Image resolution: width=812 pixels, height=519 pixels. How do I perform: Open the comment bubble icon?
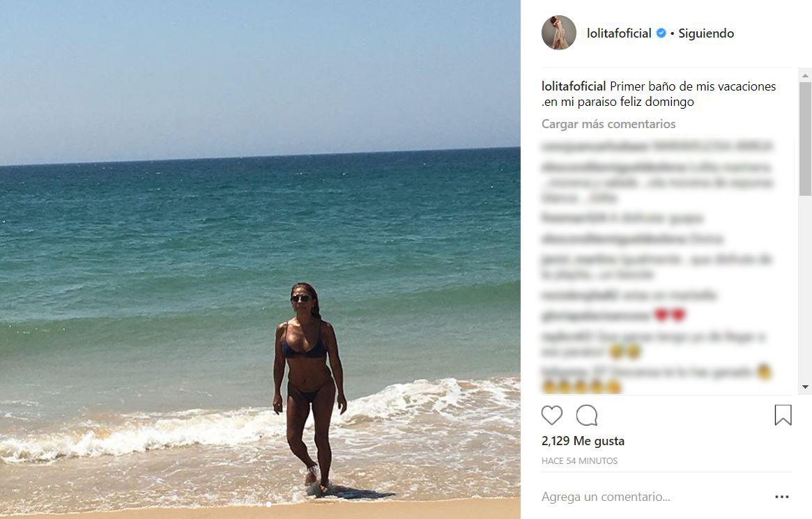pyautogui.click(x=587, y=415)
